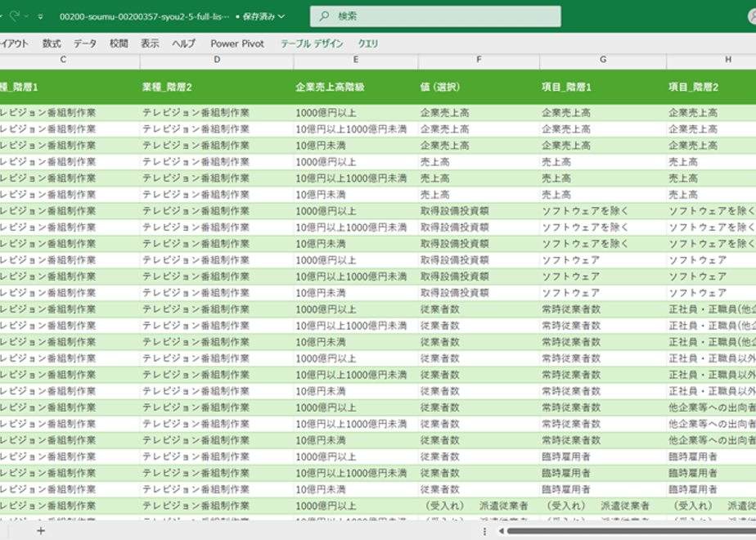Image resolution: width=756 pixels, height=540 pixels.
Task: Open the ヘルプ ribbon tab
Action: coord(184,43)
